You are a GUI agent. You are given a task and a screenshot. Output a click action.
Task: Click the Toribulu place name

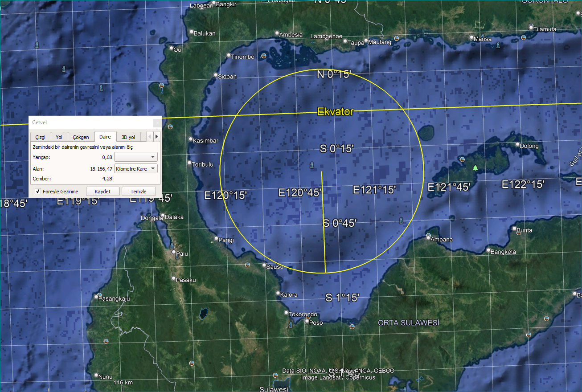click(203, 164)
